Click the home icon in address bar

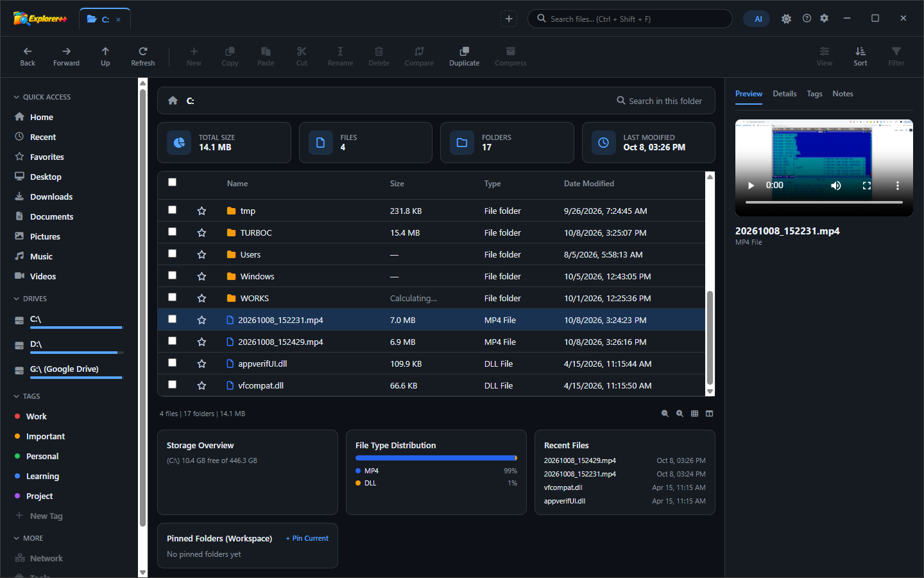tap(173, 100)
